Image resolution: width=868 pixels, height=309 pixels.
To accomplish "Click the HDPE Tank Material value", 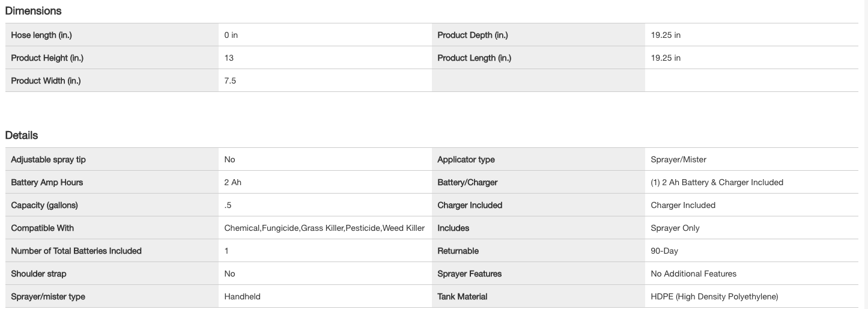I will tap(714, 296).
